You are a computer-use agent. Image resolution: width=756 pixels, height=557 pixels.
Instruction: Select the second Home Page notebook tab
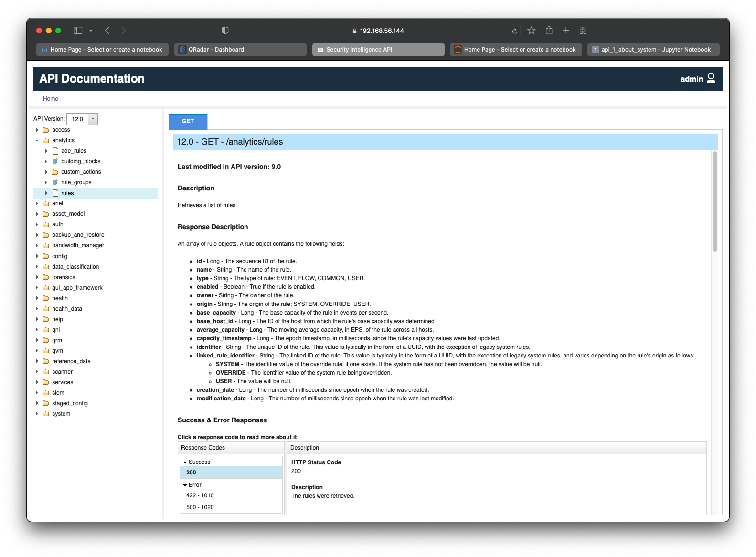(516, 50)
